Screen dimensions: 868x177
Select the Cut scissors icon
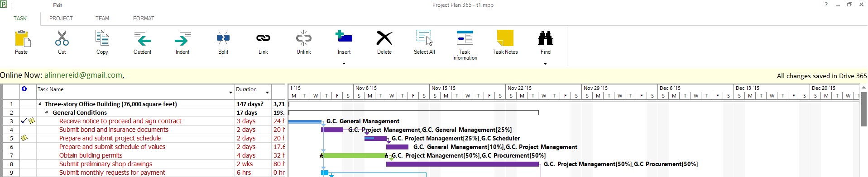coord(62,38)
